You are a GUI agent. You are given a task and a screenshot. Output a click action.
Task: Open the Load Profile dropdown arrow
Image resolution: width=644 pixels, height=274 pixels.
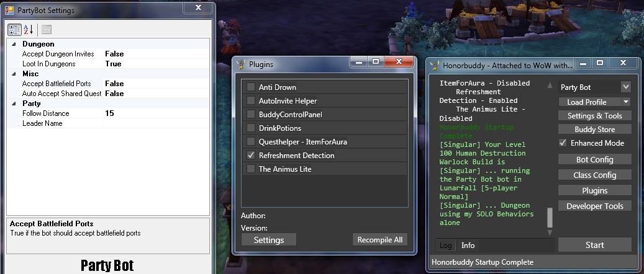pos(627,102)
